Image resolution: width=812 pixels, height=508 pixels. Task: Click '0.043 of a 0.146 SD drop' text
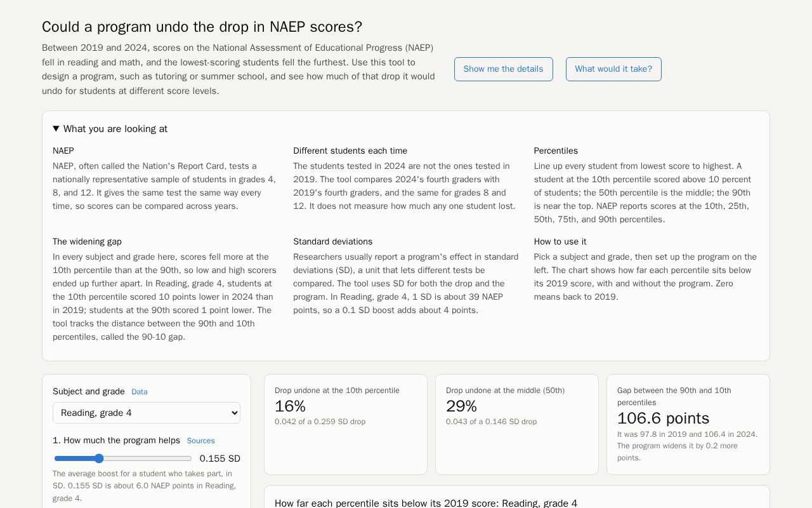coord(491,422)
